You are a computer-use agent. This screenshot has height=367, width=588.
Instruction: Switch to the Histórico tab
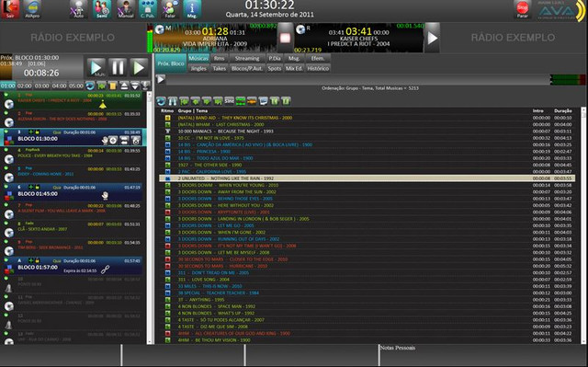point(318,68)
